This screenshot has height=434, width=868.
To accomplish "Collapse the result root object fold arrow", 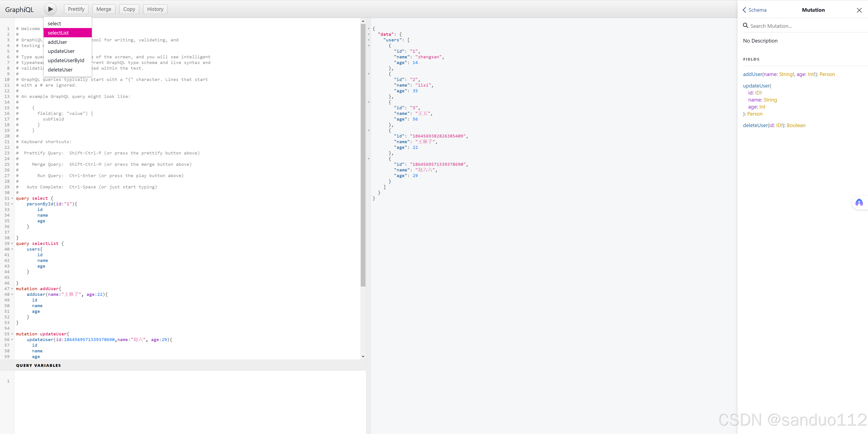I will (369, 29).
